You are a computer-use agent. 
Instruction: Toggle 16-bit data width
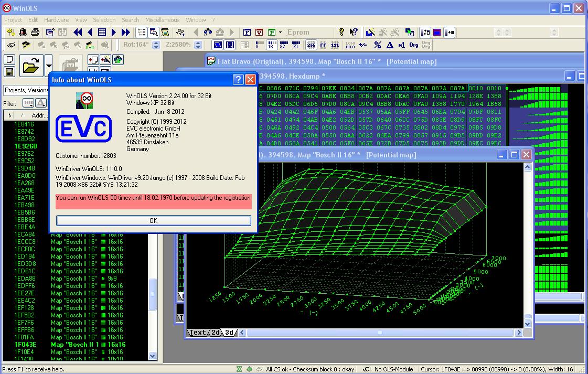(272, 45)
